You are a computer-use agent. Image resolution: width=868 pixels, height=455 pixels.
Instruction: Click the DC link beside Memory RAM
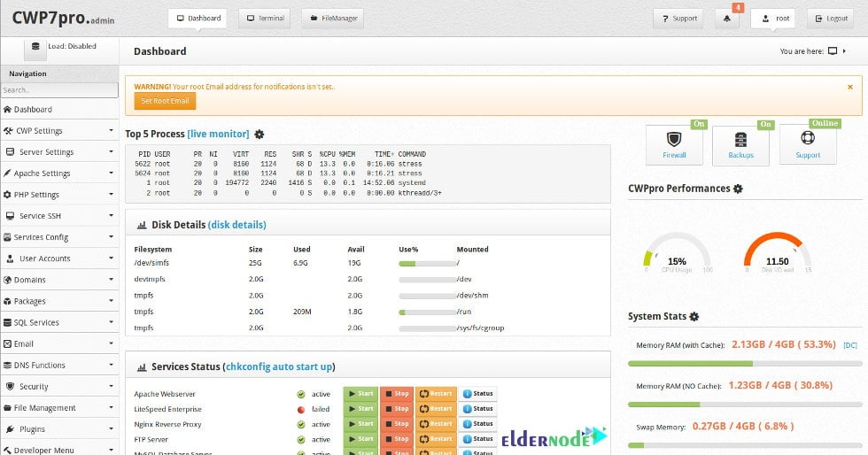(x=849, y=345)
